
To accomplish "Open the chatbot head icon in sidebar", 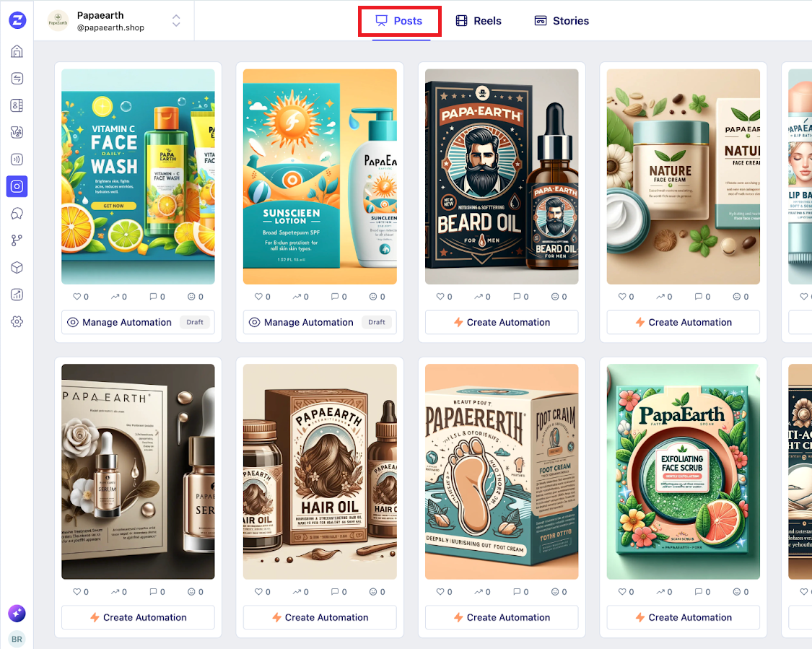I will coord(17,214).
